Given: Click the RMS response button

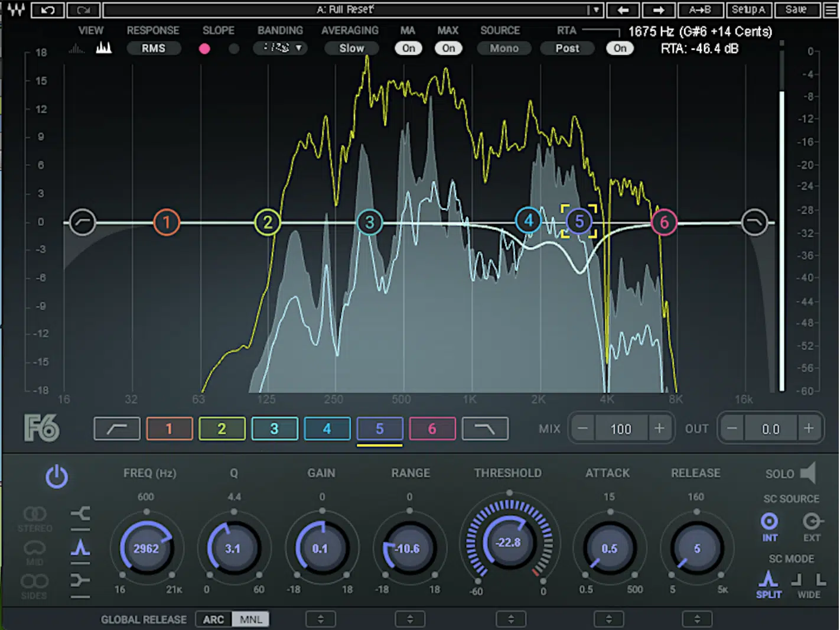Looking at the screenshot, I should (154, 48).
